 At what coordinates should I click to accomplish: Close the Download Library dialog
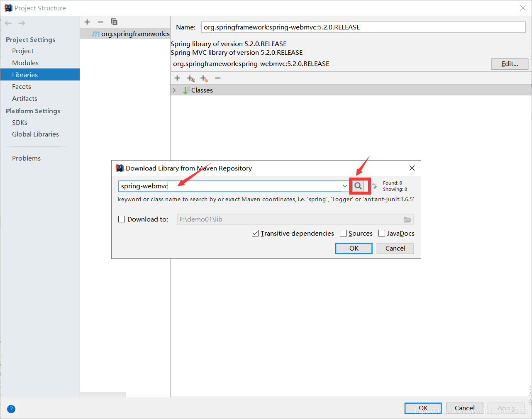click(412, 168)
